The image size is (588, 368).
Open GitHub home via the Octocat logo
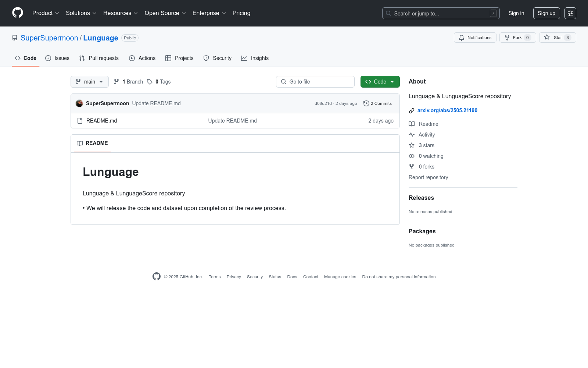tap(18, 13)
